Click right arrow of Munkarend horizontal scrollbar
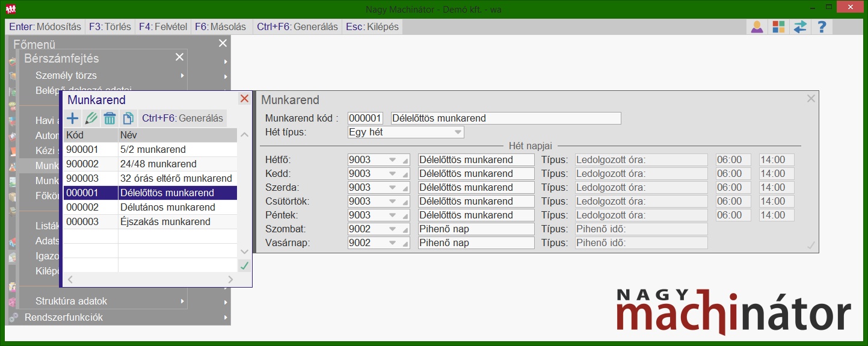This screenshot has width=868, height=346. pos(230,279)
